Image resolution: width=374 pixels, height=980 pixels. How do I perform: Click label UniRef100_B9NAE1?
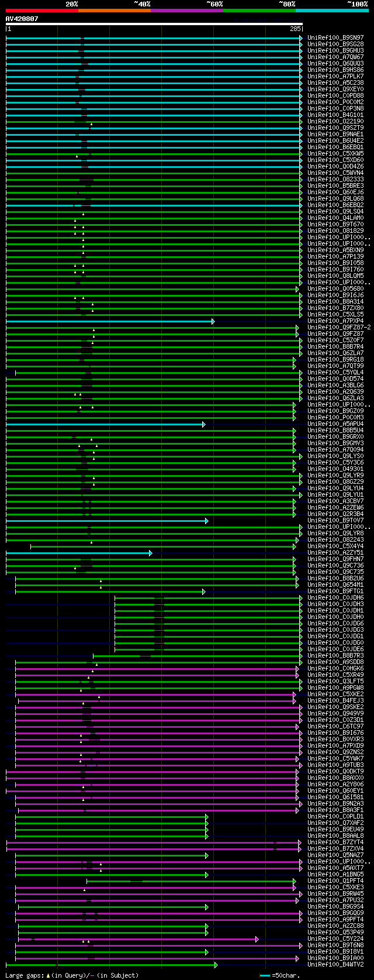tap(335, 135)
